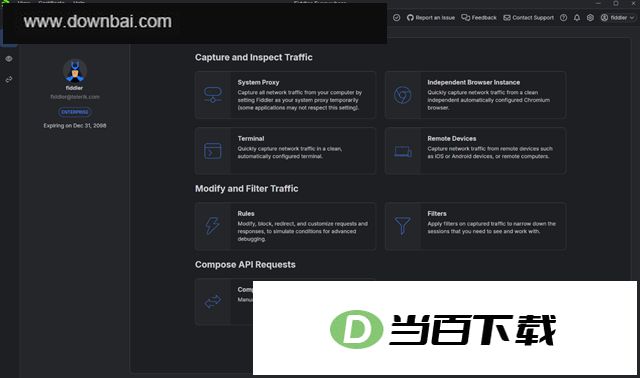Viewport: 640px width, 378px height.
Task: Click the user account icon in toolbar
Action: click(x=604, y=18)
